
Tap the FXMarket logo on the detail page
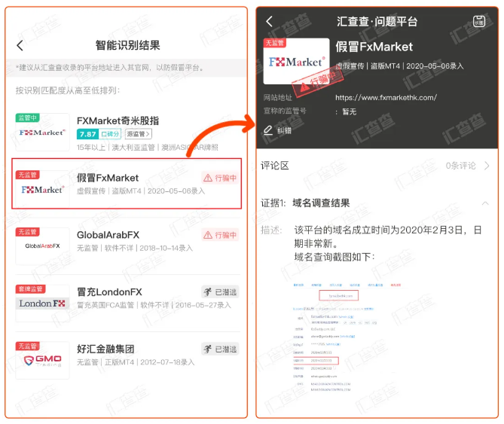point(296,61)
